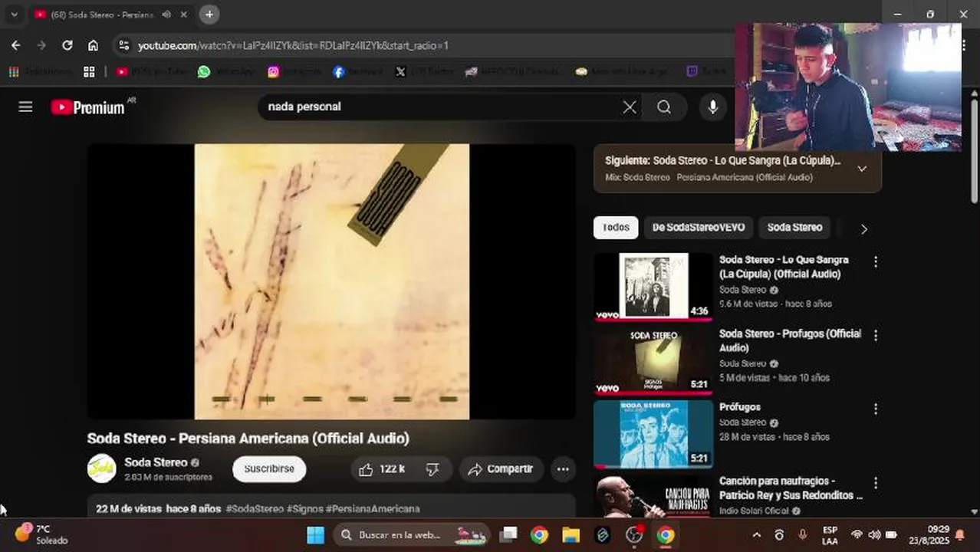980x552 pixels.
Task: Show hidden system tray icons
Action: pyautogui.click(x=757, y=535)
